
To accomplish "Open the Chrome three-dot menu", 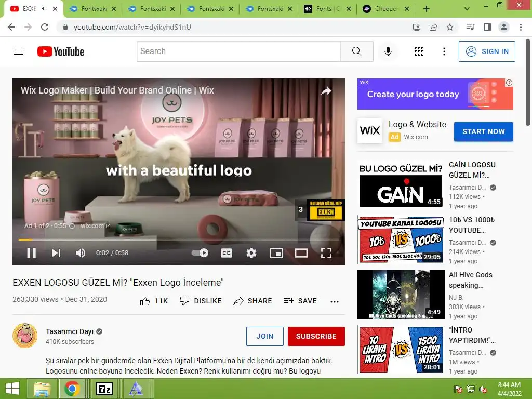I will click(521, 27).
